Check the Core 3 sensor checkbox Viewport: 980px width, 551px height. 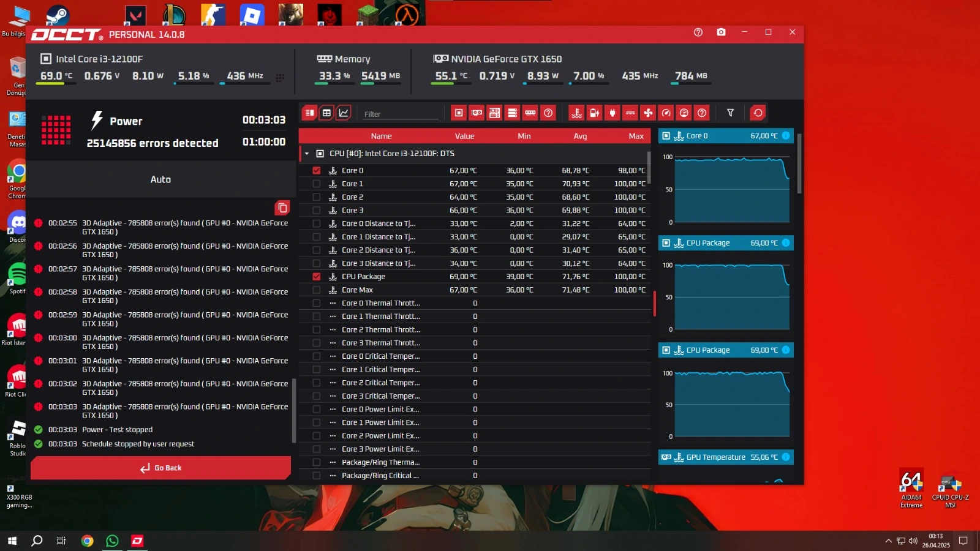click(317, 211)
